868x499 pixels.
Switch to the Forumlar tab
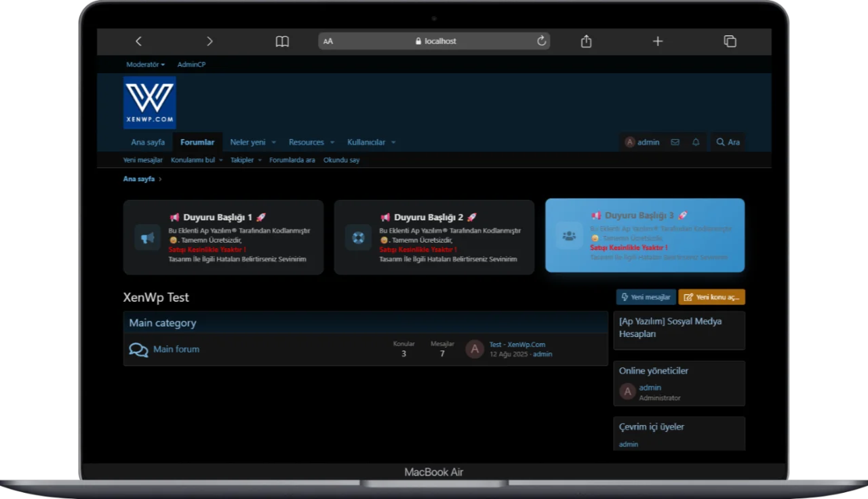pyautogui.click(x=197, y=142)
